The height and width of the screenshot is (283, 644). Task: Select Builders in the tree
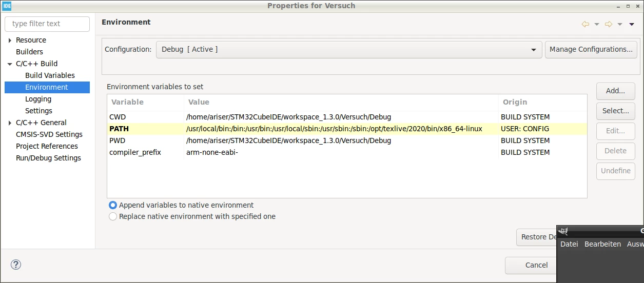[29, 52]
